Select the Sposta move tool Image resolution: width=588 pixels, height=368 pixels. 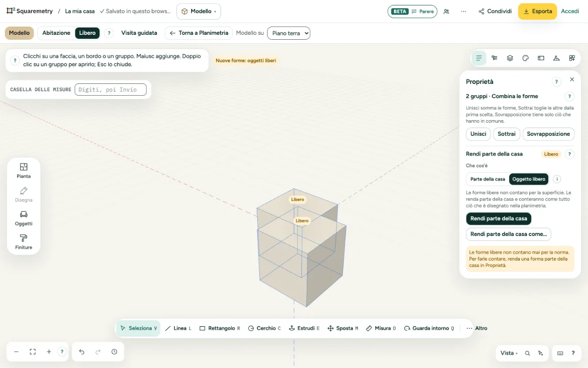point(343,328)
